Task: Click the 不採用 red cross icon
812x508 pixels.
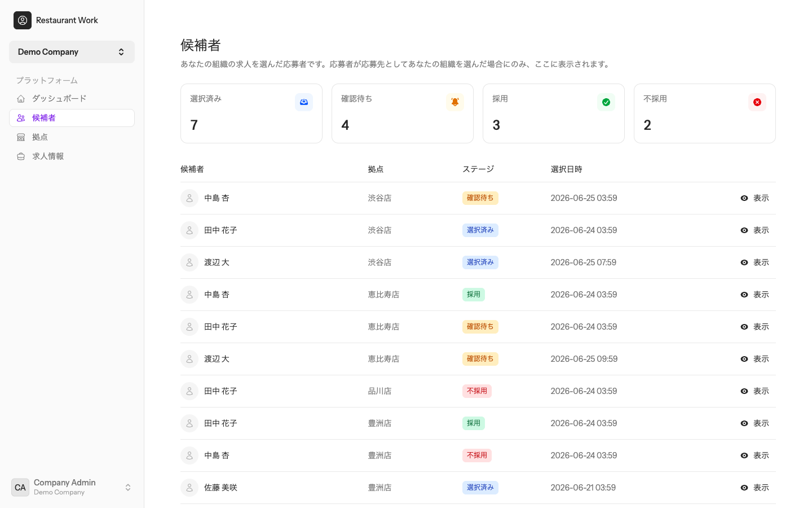Action: pos(757,102)
